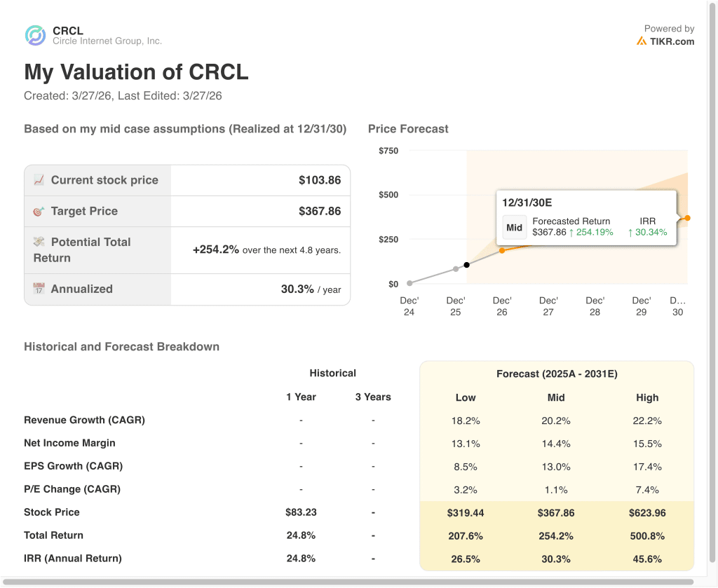Click the 45.6% high IRR cell

pyautogui.click(x=647, y=559)
